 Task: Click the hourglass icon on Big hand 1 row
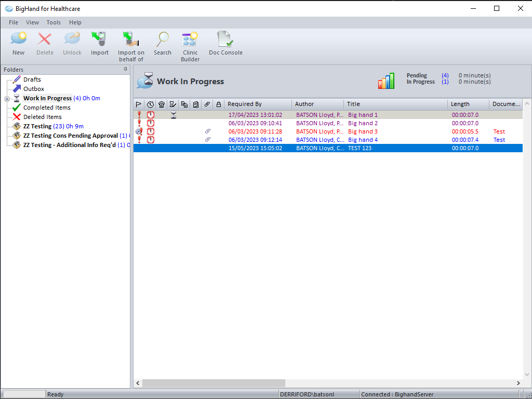tap(174, 115)
